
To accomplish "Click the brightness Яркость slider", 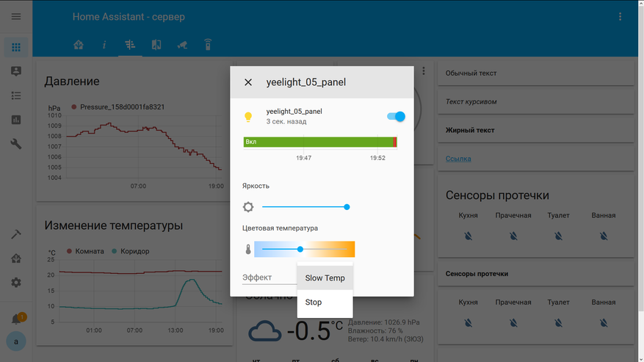I will [x=306, y=207].
